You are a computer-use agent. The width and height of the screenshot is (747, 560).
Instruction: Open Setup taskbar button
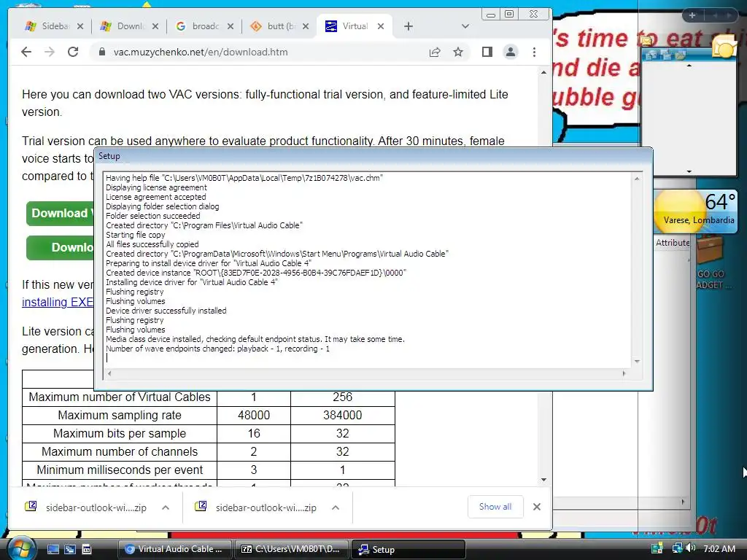tap(409, 549)
